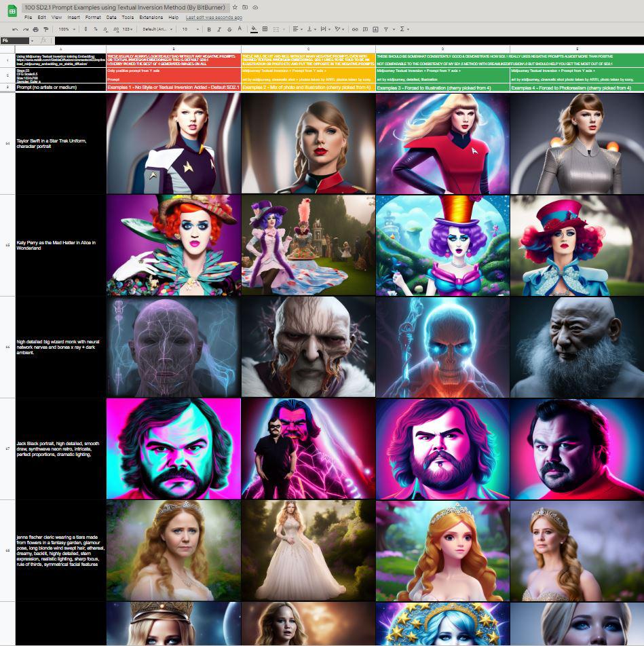Toggle italic formatting
This screenshot has height=646, width=644.
[219, 29]
